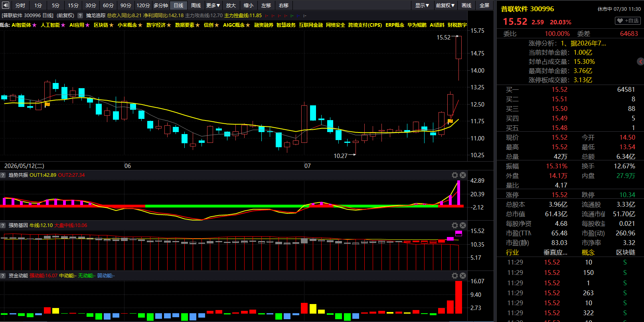The width and height of the screenshot is (644, 322).
Task: Open settings gear for 趋势共振 panel
Action: (x=454, y=175)
